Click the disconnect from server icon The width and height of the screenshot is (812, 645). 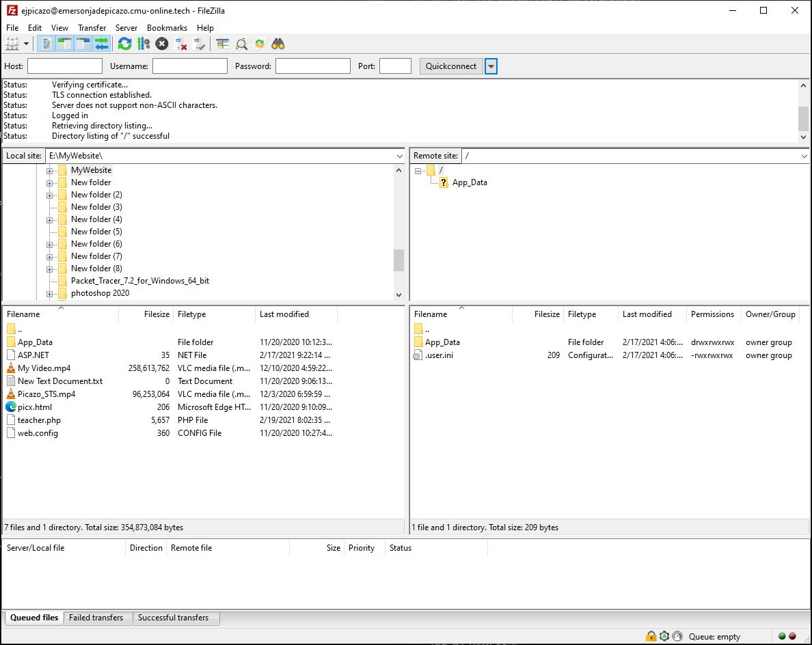[181, 44]
